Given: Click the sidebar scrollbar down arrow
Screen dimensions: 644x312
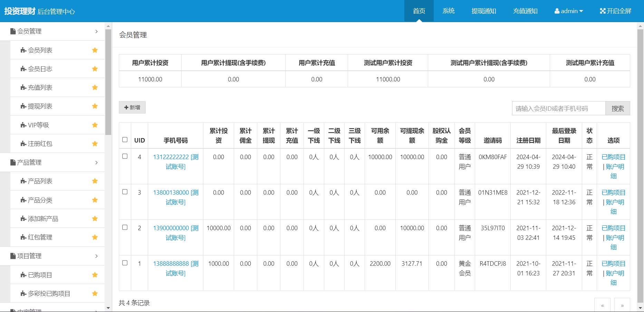Looking at the screenshot, I should point(108,308).
